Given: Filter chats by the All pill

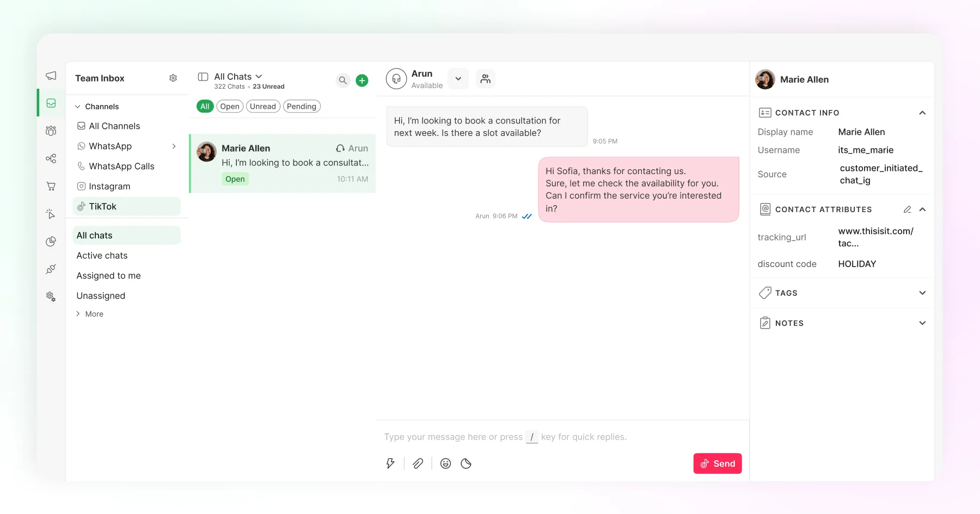Looking at the screenshot, I should pyautogui.click(x=205, y=107).
